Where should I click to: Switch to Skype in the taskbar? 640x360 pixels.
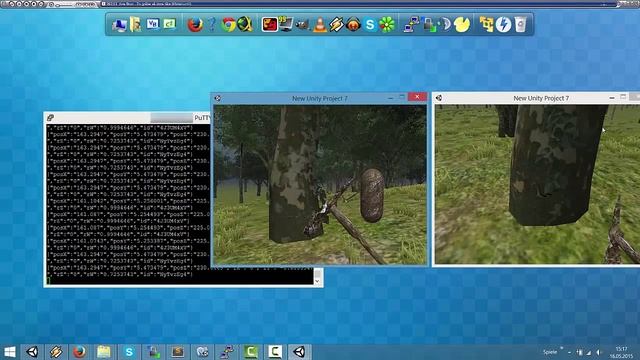(x=129, y=352)
